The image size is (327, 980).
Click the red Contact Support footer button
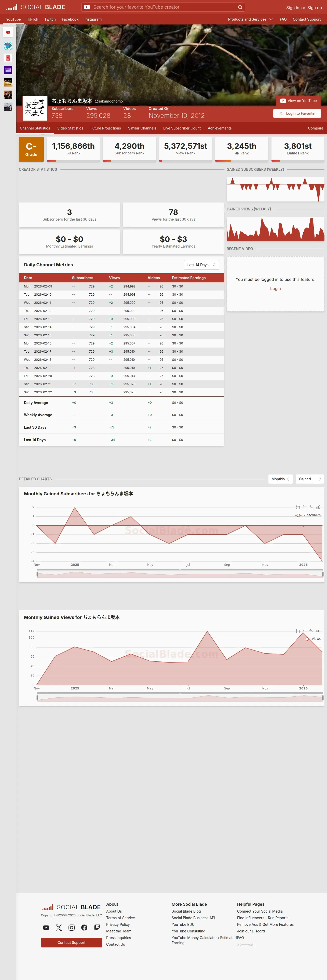tap(72, 942)
